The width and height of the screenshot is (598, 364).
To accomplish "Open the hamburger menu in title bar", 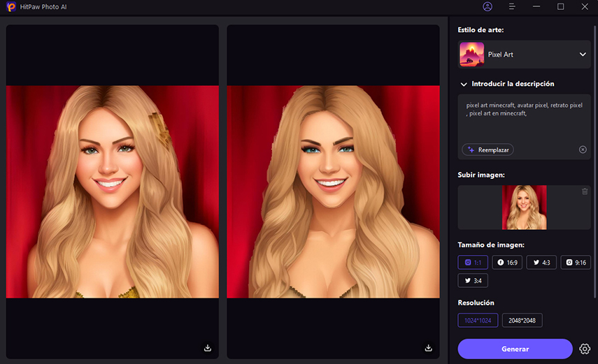I will coord(512,6).
